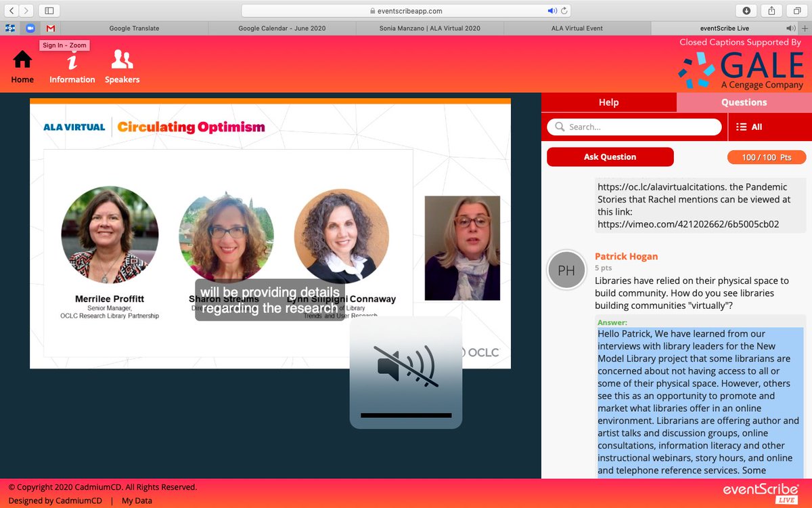
Task: Click the Ask Question button
Action: pos(610,156)
